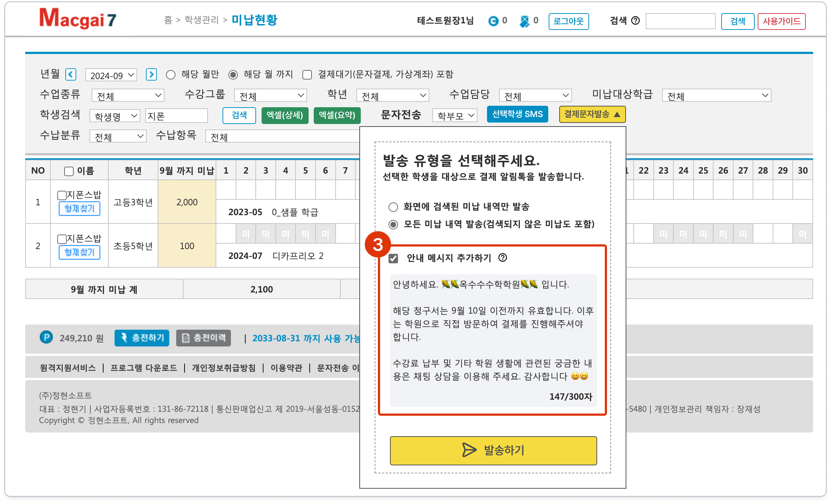Screen dimensions: 831x504
Task: Click the next month arrow icon
Action: point(151,75)
